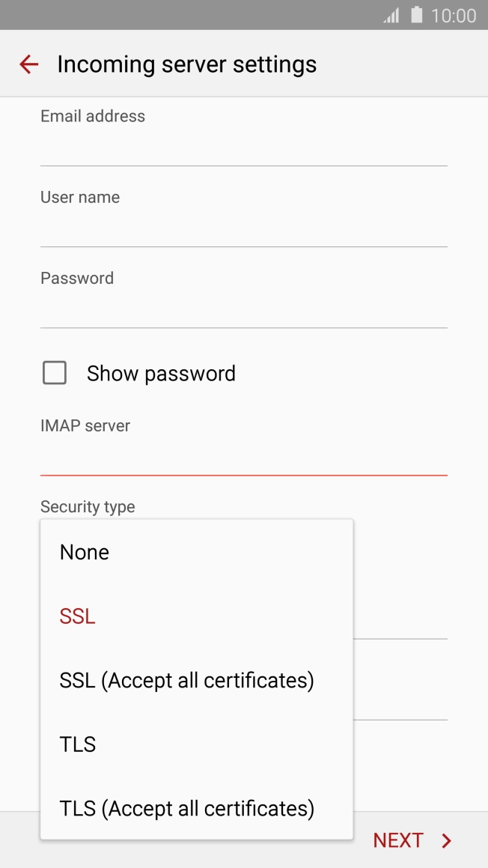Screen dimensions: 488x868
Task: Select the SSL security option
Action: (77, 616)
